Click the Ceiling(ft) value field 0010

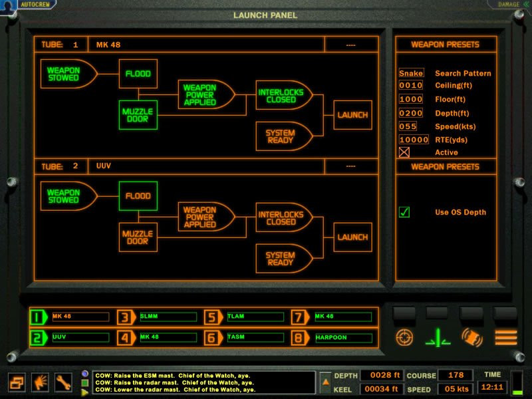[411, 85]
